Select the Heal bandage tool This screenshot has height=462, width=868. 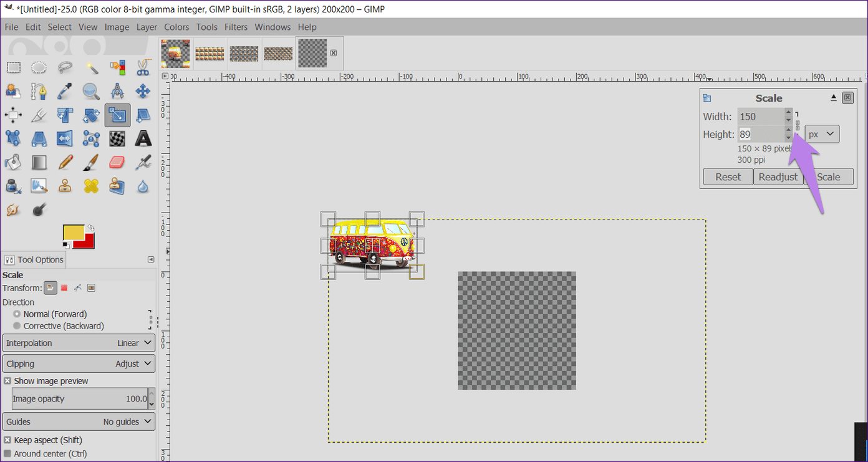pyautogui.click(x=92, y=185)
